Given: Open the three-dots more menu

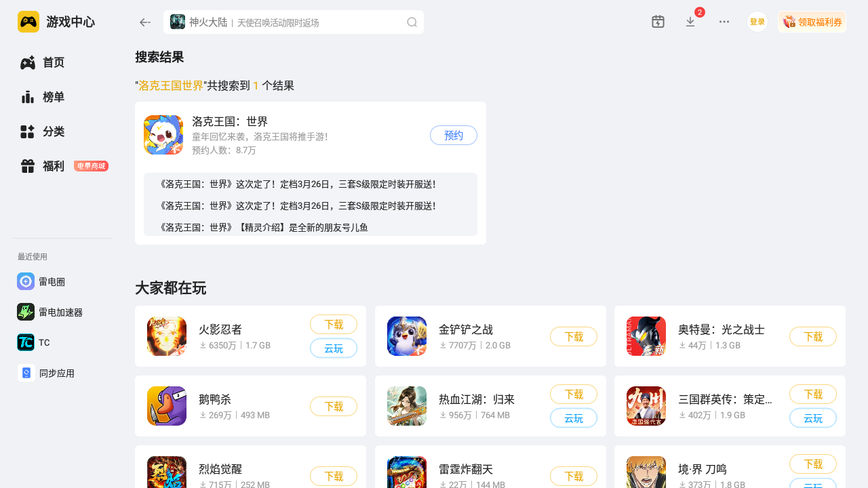Looking at the screenshot, I should pos(724,22).
